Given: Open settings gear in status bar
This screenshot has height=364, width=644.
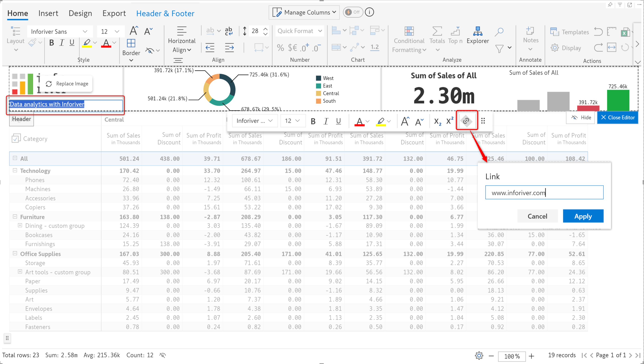Looking at the screenshot, I should tap(479, 355).
